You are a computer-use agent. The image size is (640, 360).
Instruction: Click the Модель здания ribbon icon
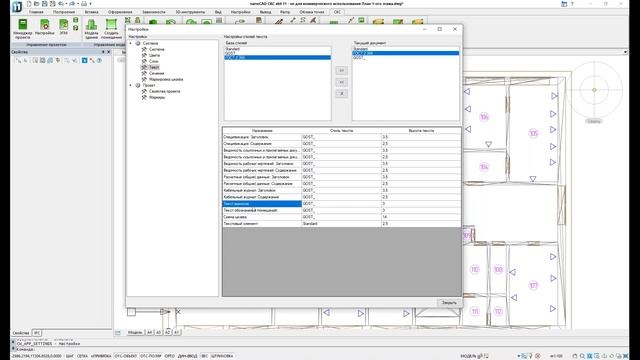pyautogui.click(x=91, y=29)
